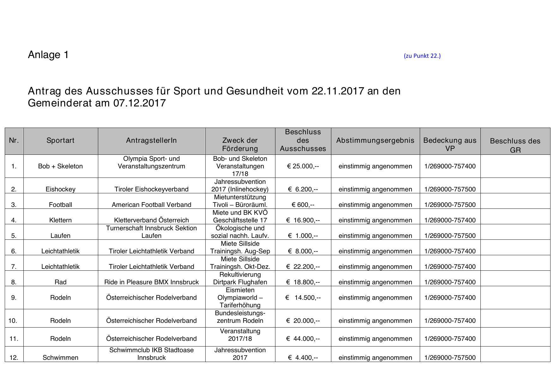Click the 'Laufen' cell in Sportart column
554x392 pixels.
[60, 236]
